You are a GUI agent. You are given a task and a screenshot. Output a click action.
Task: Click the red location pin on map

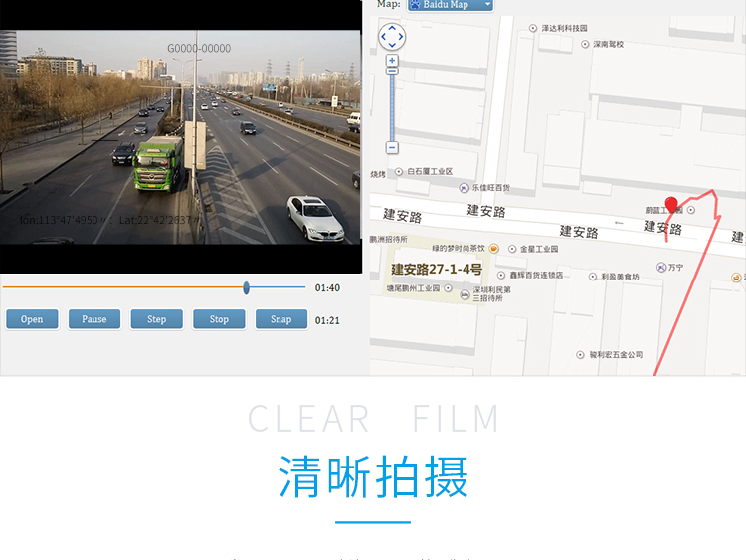pos(671,205)
